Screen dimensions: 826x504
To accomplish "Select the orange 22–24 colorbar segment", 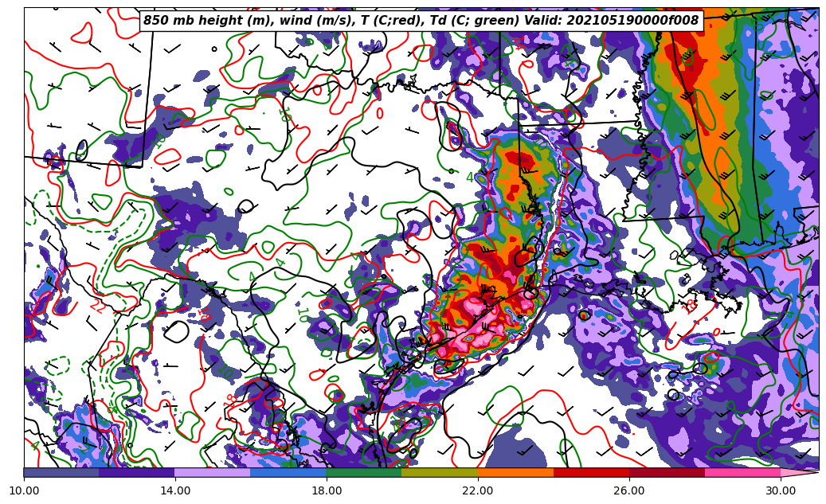I will pos(515,472).
